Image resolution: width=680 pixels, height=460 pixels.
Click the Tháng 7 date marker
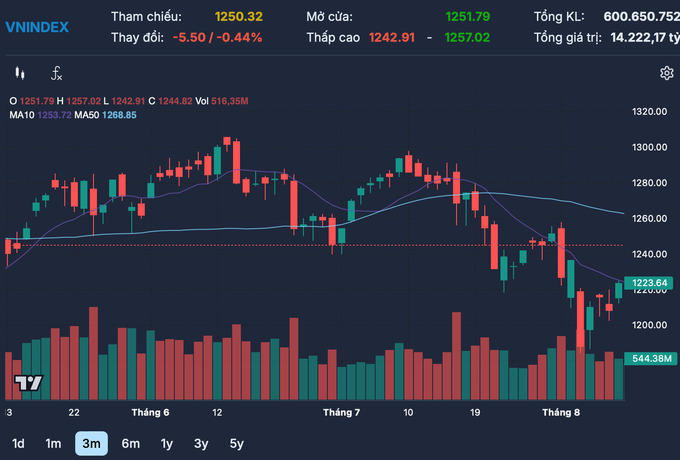click(341, 412)
